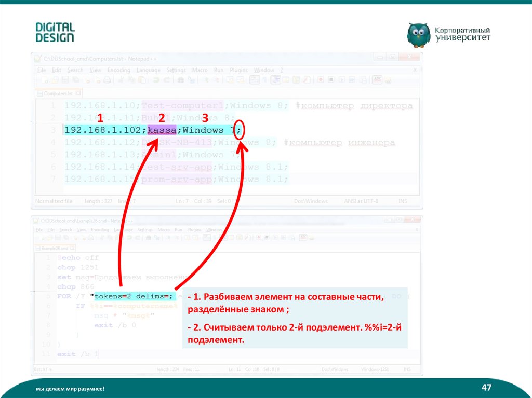This screenshot has height=398, width=532.
Task: Open Language menu in Computers.lst window
Action: pyautogui.click(x=148, y=70)
